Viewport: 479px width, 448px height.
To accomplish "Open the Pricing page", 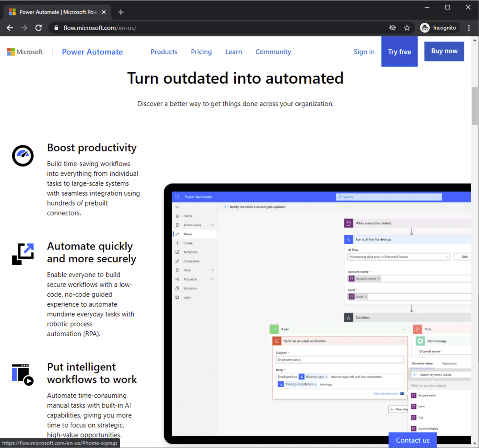I will [x=201, y=52].
